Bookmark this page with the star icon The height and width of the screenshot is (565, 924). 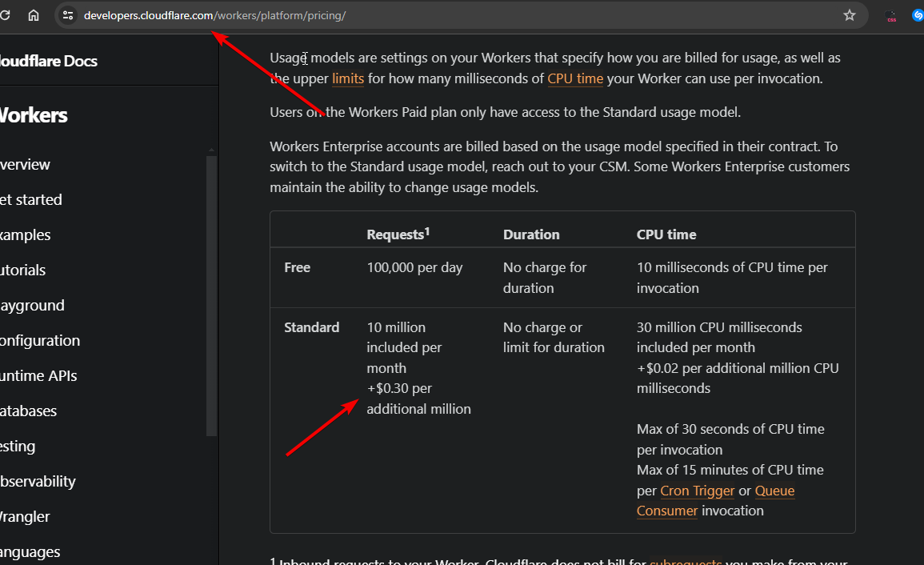(x=850, y=15)
